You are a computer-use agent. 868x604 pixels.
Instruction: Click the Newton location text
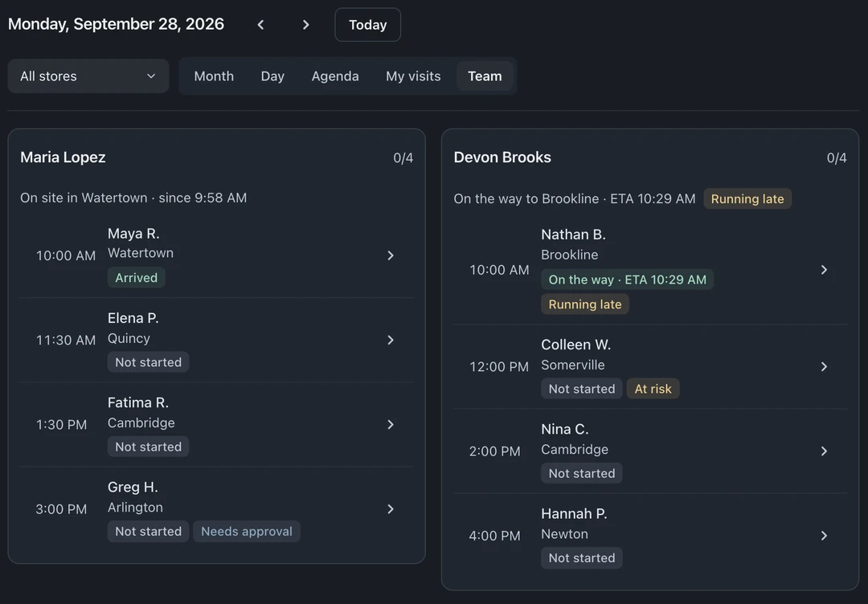(x=564, y=534)
